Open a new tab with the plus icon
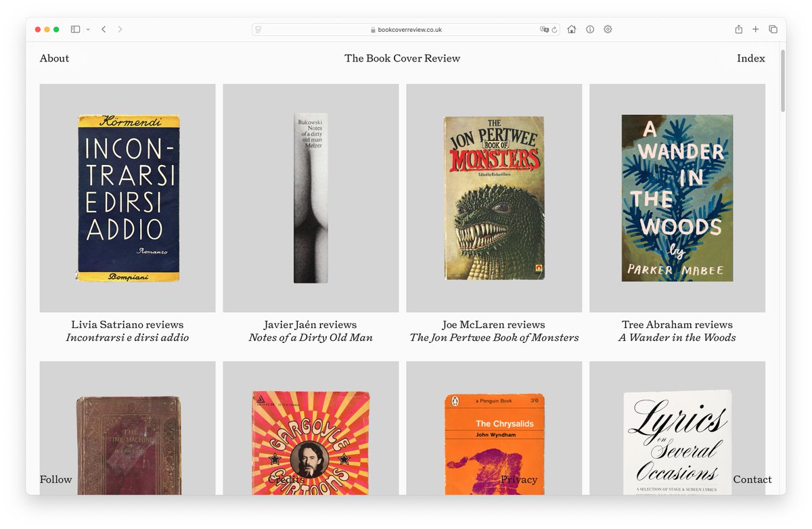The image size is (812, 529). (x=755, y=29)
